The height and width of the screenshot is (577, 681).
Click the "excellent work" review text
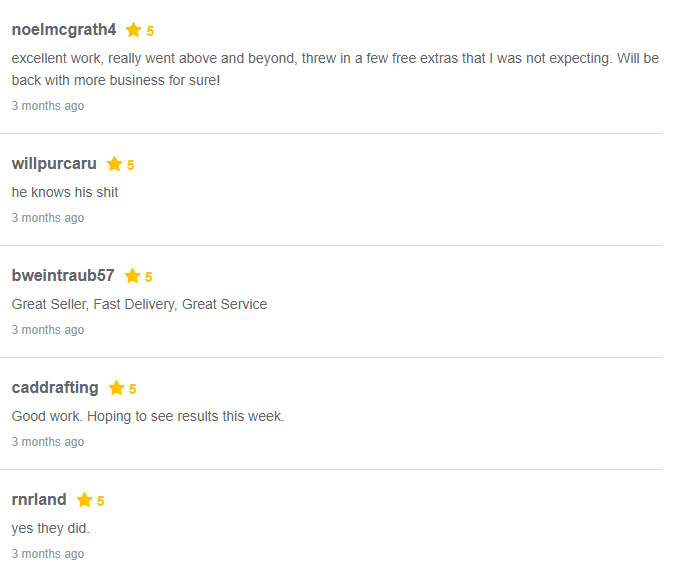coord(335,68)
